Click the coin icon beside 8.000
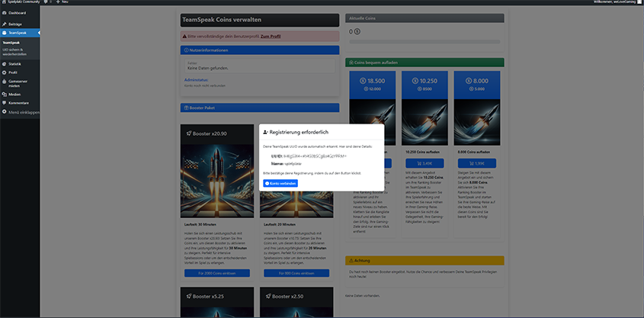 pyautogui.click(x=469, y=81)
